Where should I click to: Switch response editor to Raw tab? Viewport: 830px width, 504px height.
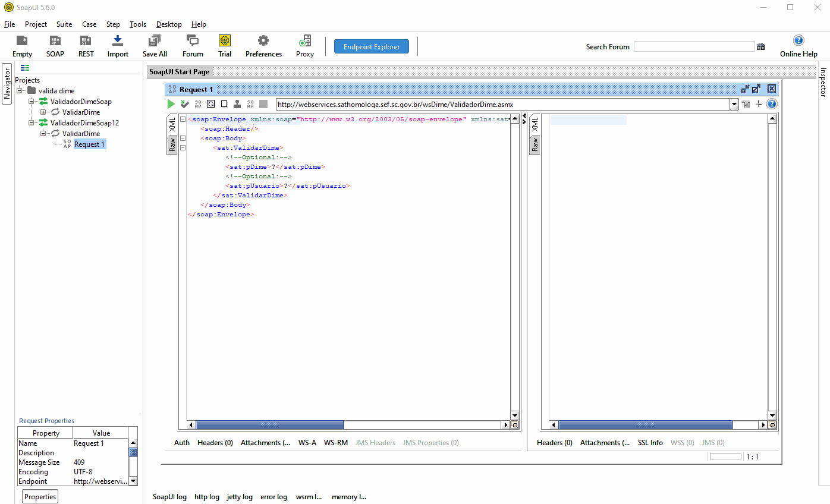pos(535,144)
